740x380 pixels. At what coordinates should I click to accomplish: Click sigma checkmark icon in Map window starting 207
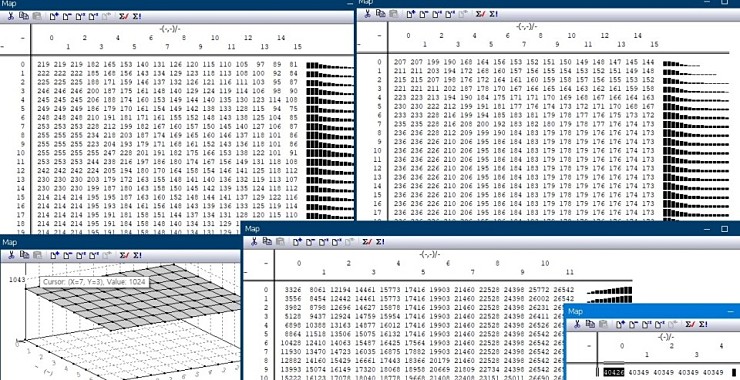pos(479,14)
